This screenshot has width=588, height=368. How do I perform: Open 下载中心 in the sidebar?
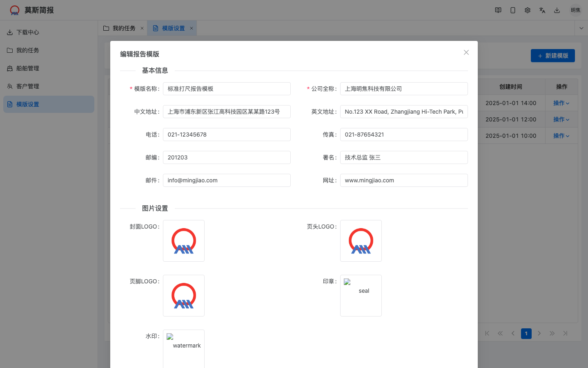point(28,32)
